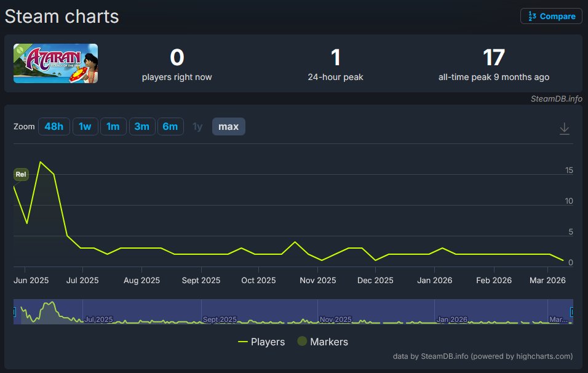
Task: Click the Aug 2025 axis label
Action: pos(141,280)
